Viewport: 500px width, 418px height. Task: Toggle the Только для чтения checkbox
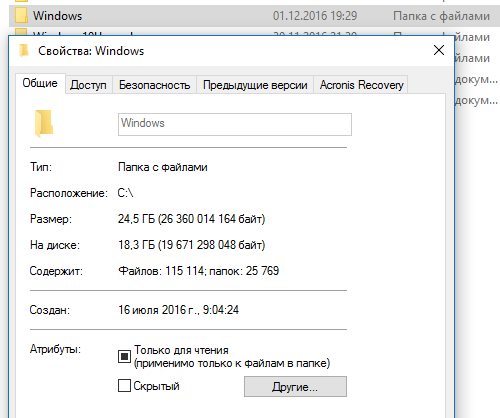pyautogui.click(x=124, y=356)
